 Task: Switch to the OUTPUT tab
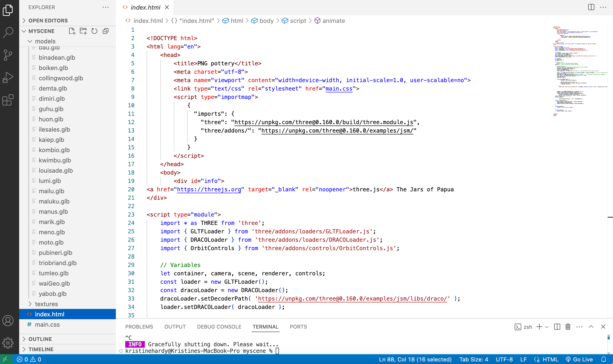click(175, 327)
